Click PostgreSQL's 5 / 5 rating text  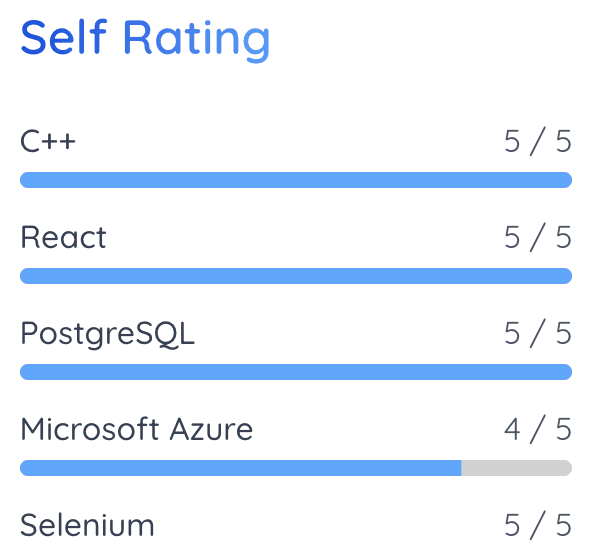click(538, 333)
